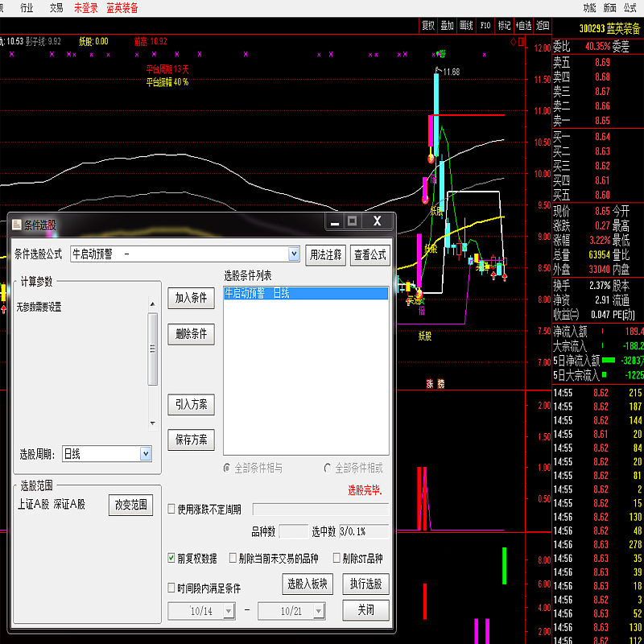Open the F10 company info
644x644 pixels.
pyautogui.click(x=485, y=25)
